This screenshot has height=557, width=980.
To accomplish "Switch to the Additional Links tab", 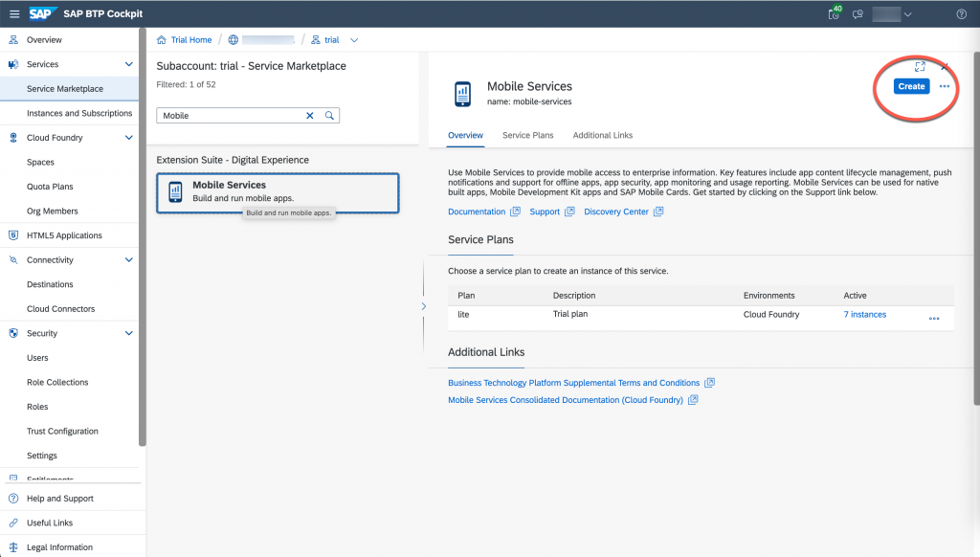I will (603, 135).
